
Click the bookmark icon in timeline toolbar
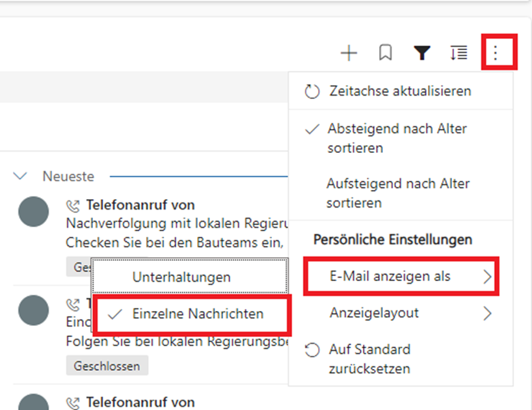coord(385,53)
